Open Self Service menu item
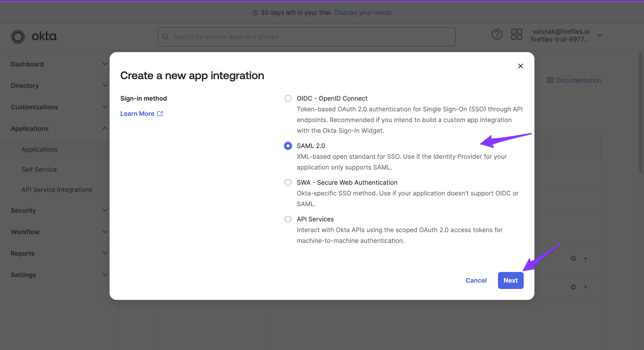 pyautogui.click(x=39, y=170)
